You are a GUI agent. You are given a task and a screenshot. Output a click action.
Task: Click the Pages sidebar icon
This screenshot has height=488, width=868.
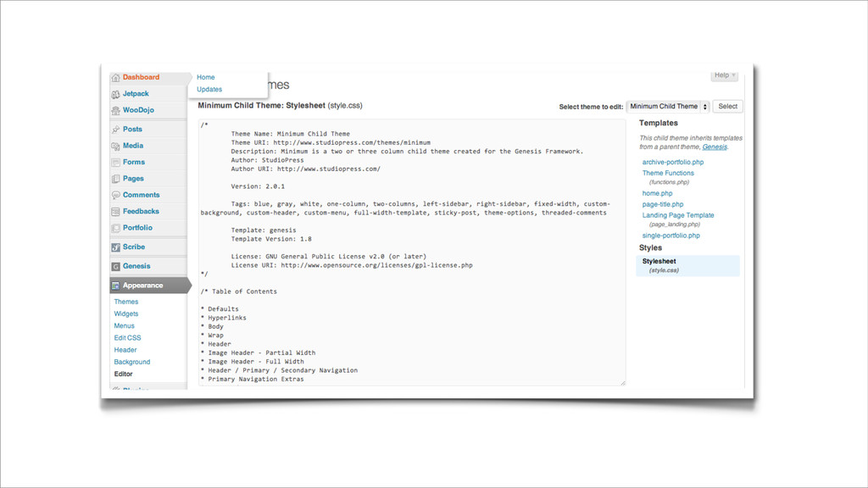(115, 179)
